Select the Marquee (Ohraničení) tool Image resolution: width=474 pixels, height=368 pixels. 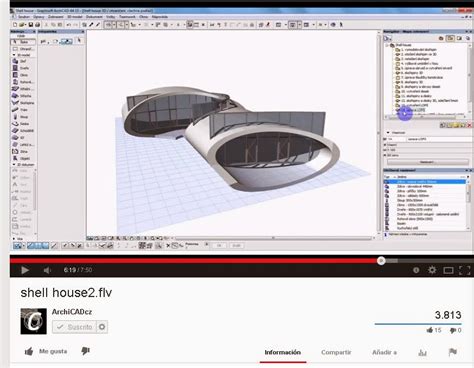[x=23, y=49]
